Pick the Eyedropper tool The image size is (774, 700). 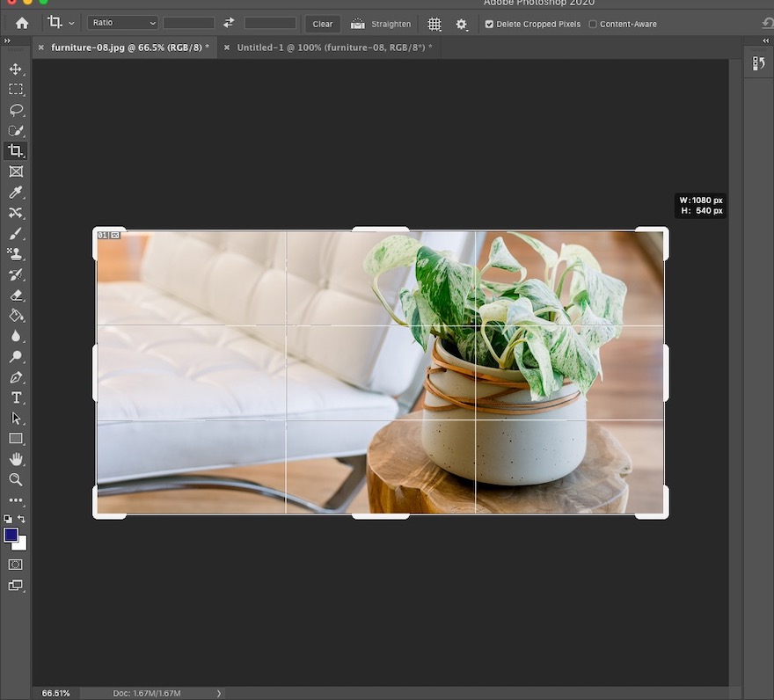point(16,193)
